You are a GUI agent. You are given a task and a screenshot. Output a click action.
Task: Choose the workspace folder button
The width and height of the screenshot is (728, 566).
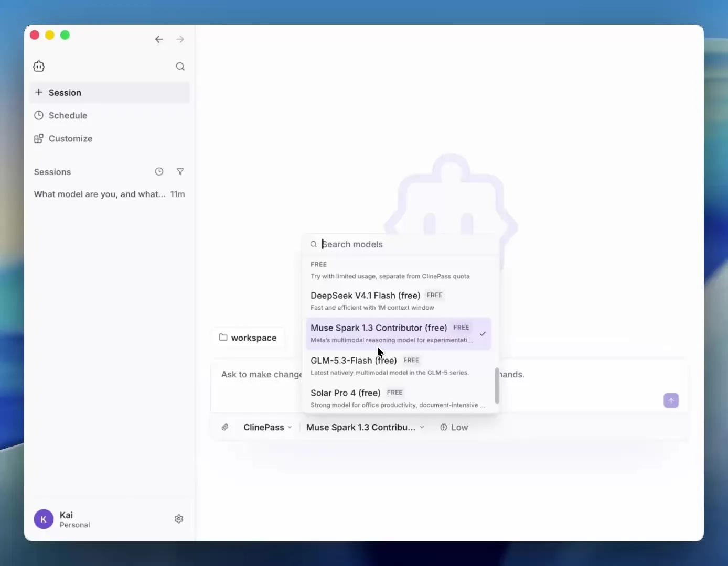[248, 338]
